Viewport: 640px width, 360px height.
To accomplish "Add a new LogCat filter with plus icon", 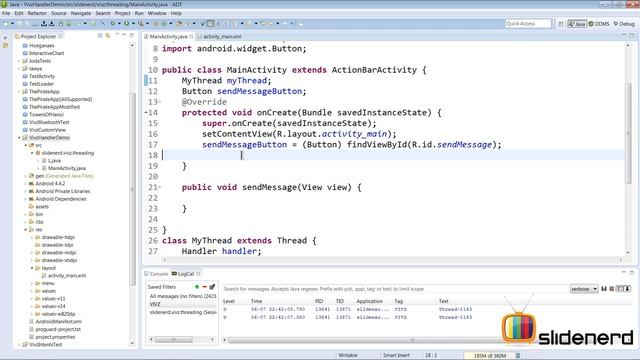I will [197, 287].
